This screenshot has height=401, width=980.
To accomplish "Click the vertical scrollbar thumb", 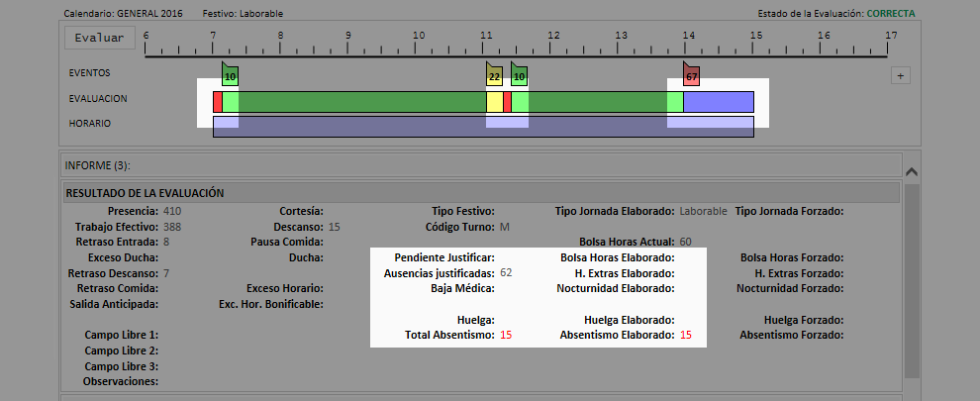I will click(912, 281).
